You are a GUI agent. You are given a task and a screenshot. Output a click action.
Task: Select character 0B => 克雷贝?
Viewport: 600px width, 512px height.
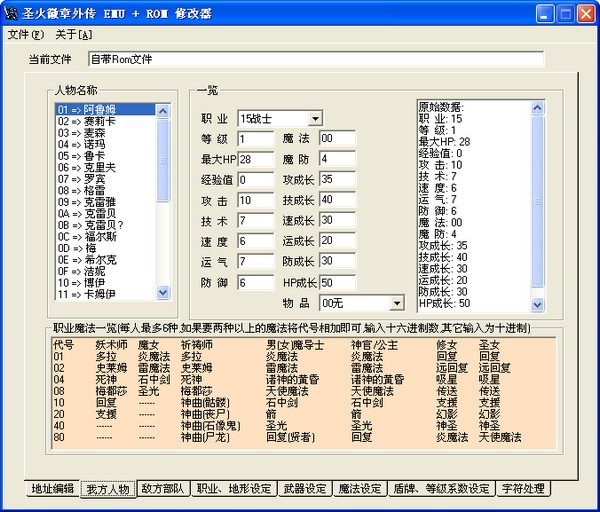click(106, 225)
